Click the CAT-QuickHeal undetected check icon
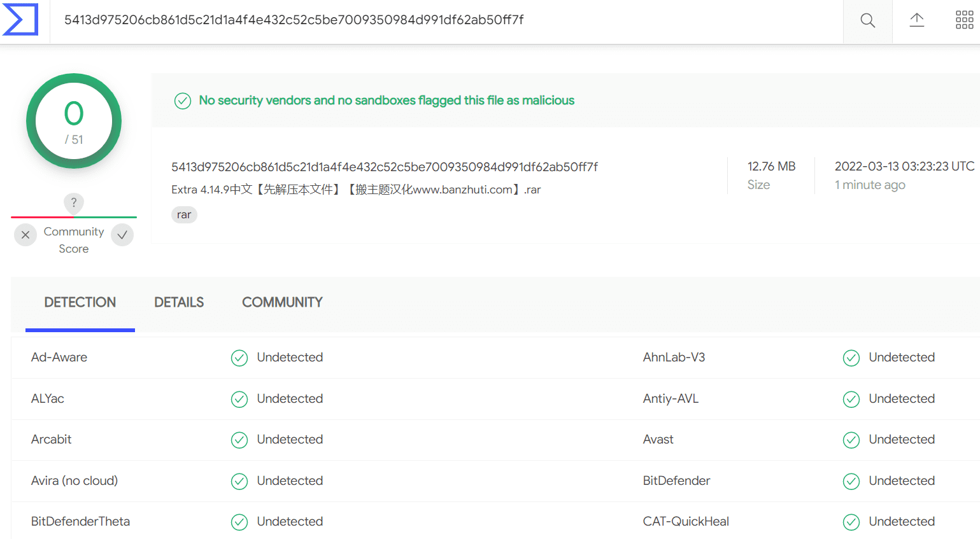This screenshot has width=980, height=539. coord(851,522)
